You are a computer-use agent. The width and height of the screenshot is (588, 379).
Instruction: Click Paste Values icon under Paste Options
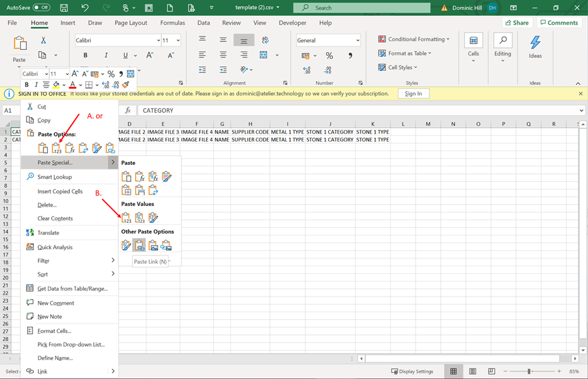[56, 148]
